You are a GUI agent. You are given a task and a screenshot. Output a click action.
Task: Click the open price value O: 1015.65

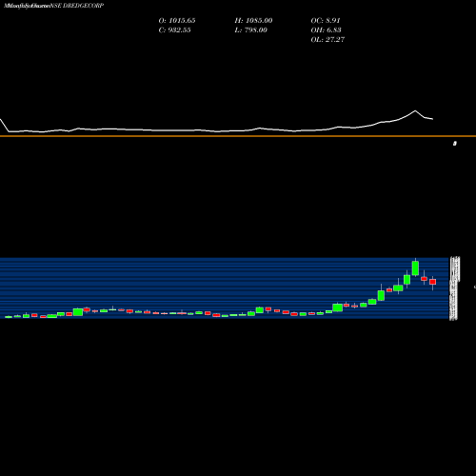tap(177, 20)
